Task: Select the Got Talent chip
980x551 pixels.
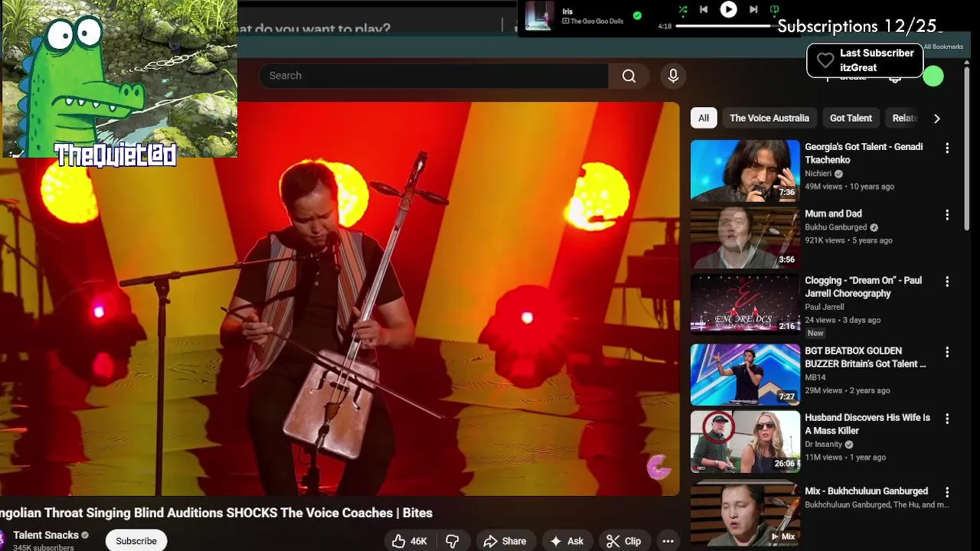Action: (x=851, y=118)
